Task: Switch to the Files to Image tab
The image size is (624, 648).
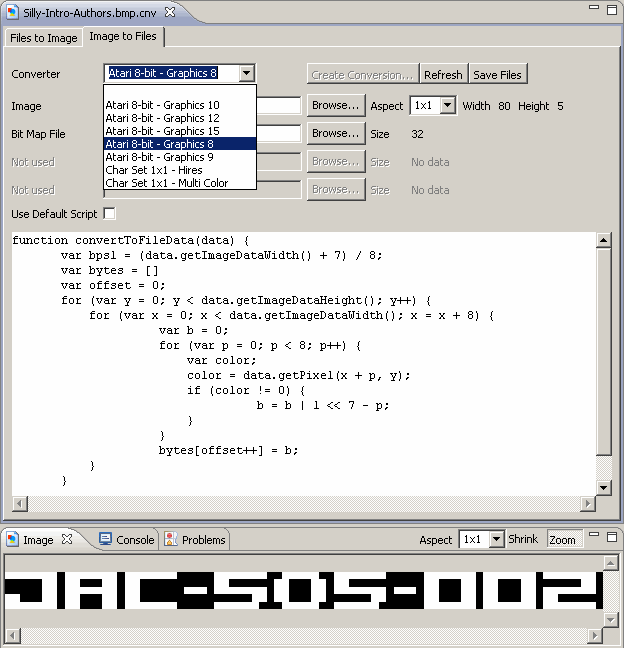Action: tap(43, 37)
